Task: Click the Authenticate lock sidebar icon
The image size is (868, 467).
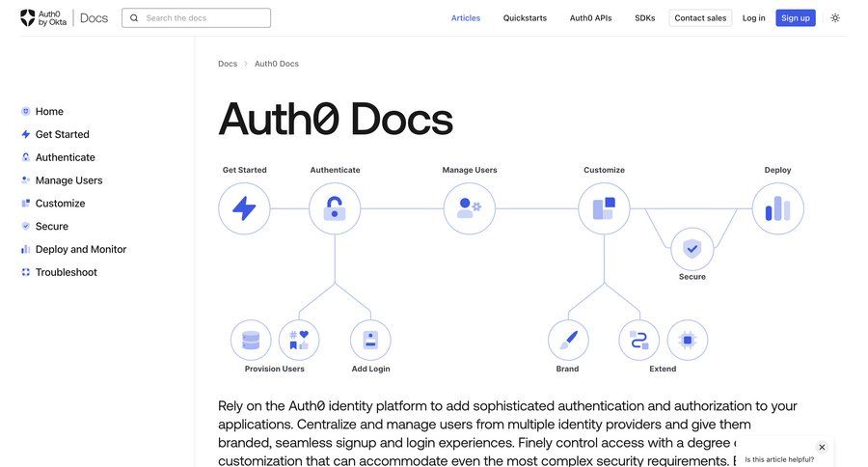Action: (x=25, y=157)
